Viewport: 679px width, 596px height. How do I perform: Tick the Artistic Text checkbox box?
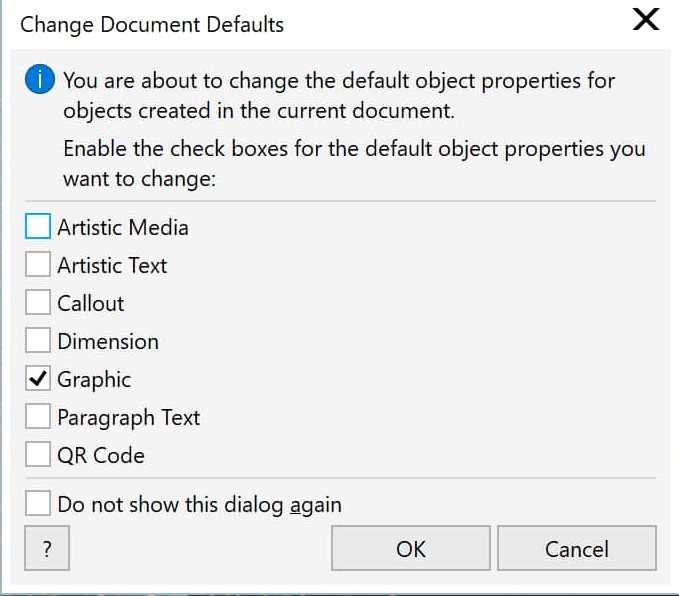pyautogui.click(x=38, y=264)
